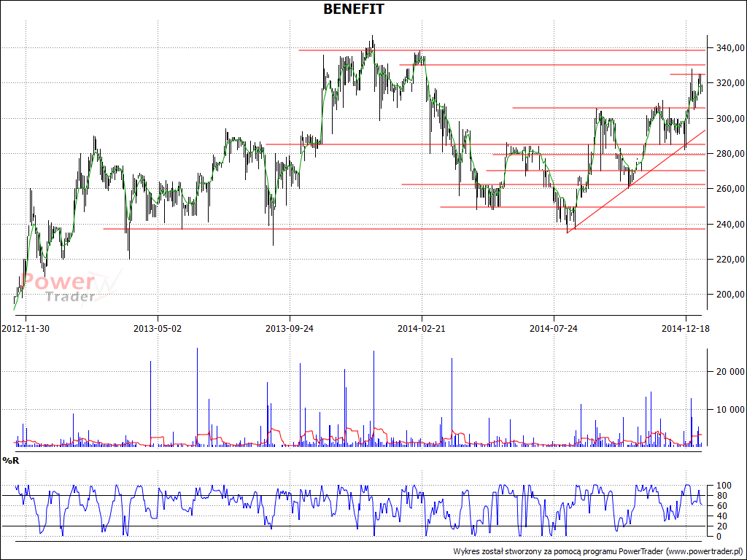Select the 260,00 price axis label

pos(730,189)
